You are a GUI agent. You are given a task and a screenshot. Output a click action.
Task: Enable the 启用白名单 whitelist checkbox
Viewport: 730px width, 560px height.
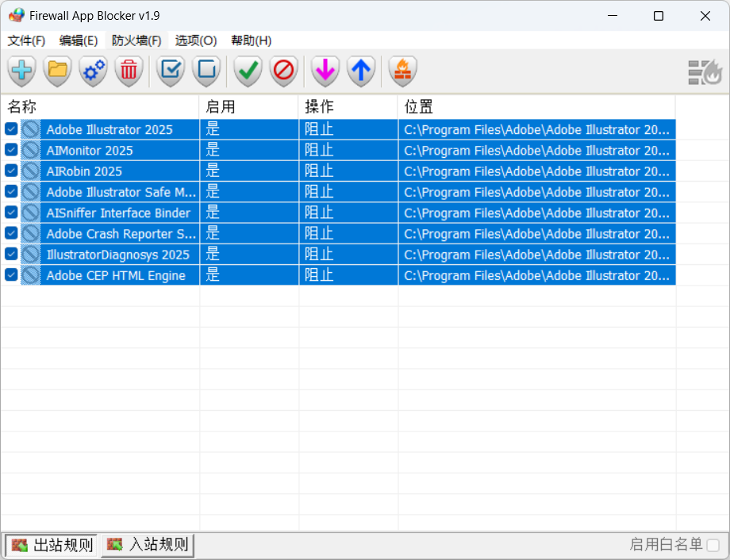pyautogui.click(x=713, y=545)
